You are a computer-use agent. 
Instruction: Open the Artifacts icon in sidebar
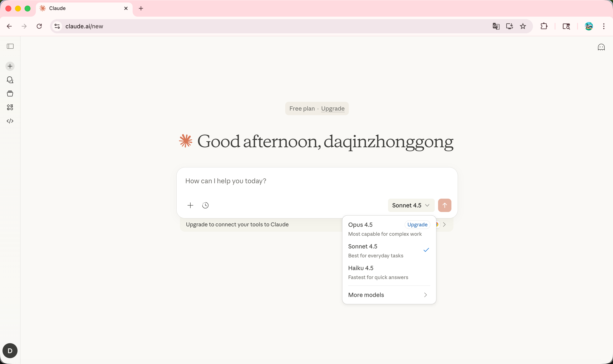pos(10,107)
